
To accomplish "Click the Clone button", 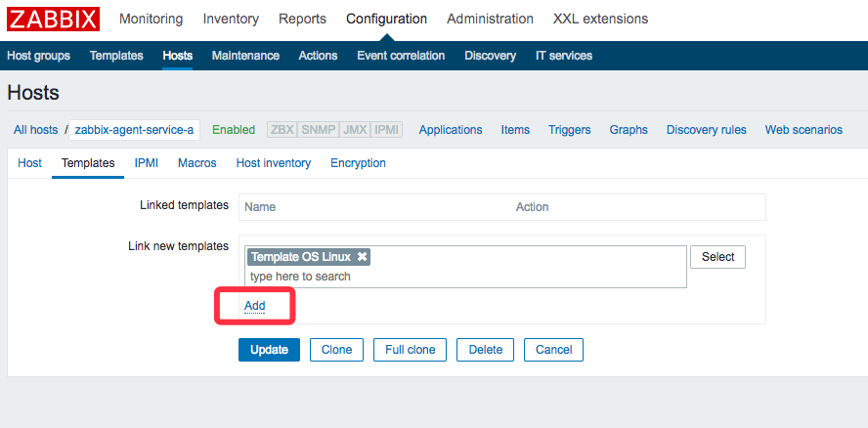I will point(336,350).
